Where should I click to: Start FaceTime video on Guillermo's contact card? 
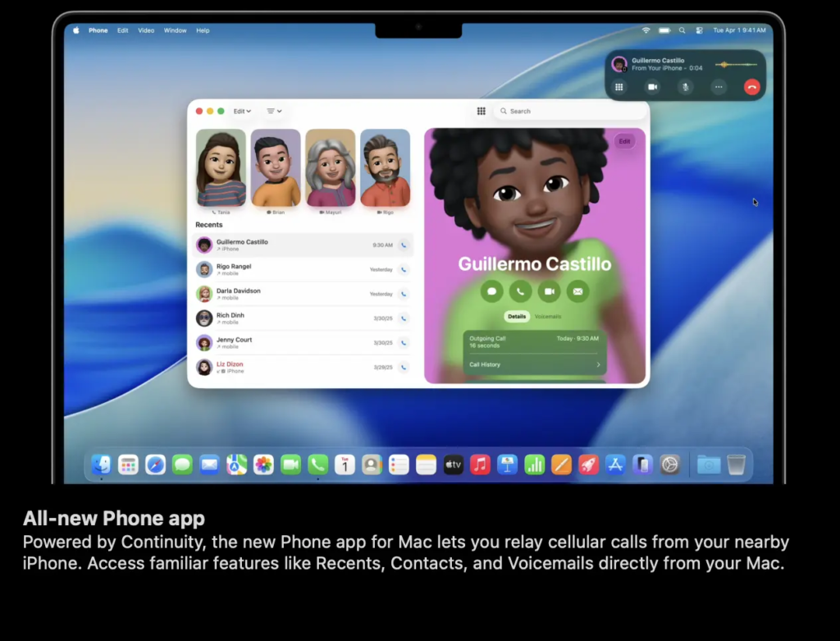(x=549, y=291)
